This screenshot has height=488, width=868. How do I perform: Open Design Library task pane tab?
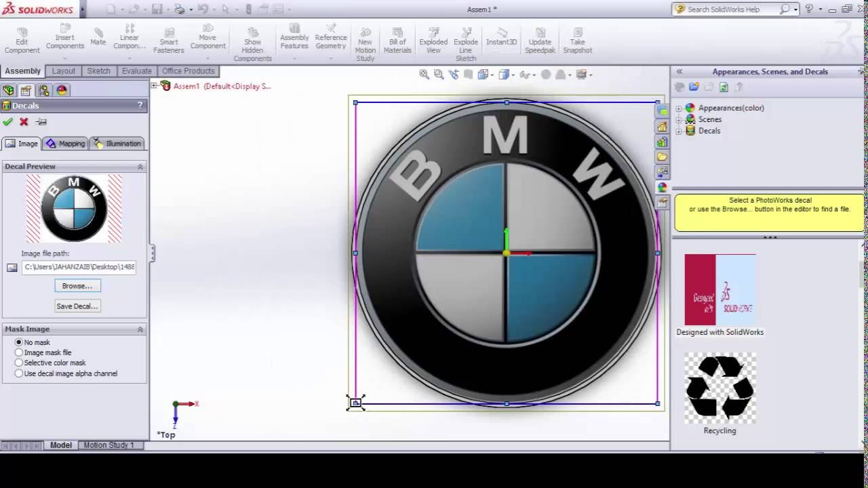coord(662,142)
